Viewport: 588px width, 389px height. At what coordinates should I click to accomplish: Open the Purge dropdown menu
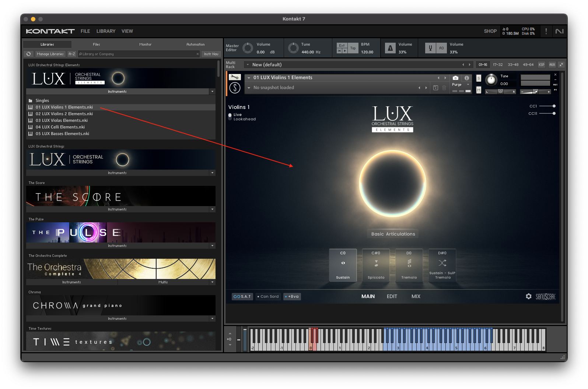[461, 85]
